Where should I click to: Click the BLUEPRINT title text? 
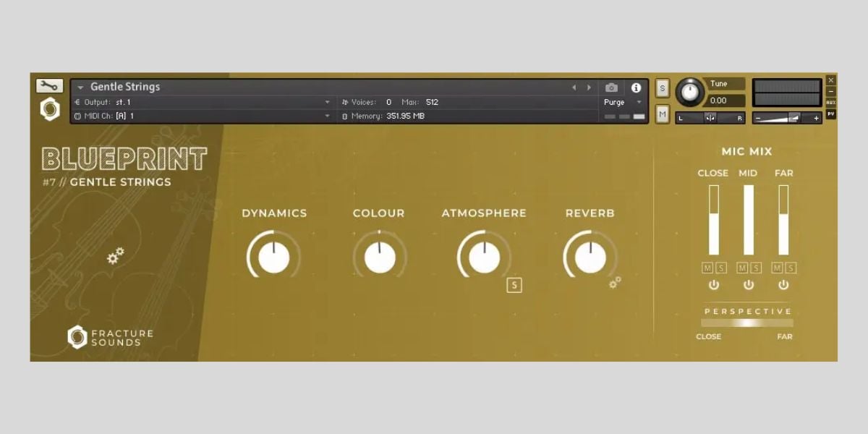tap(124, 159)
